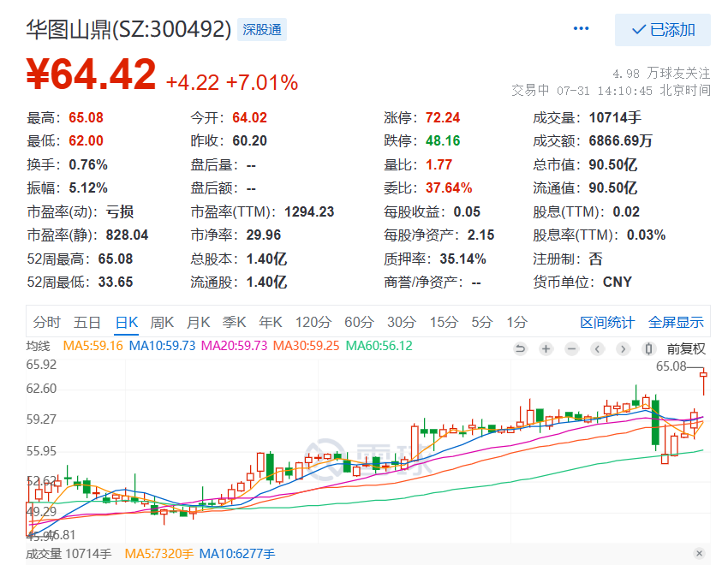Open the three-dot more options menu
The image size is (728, 565).
581,29
